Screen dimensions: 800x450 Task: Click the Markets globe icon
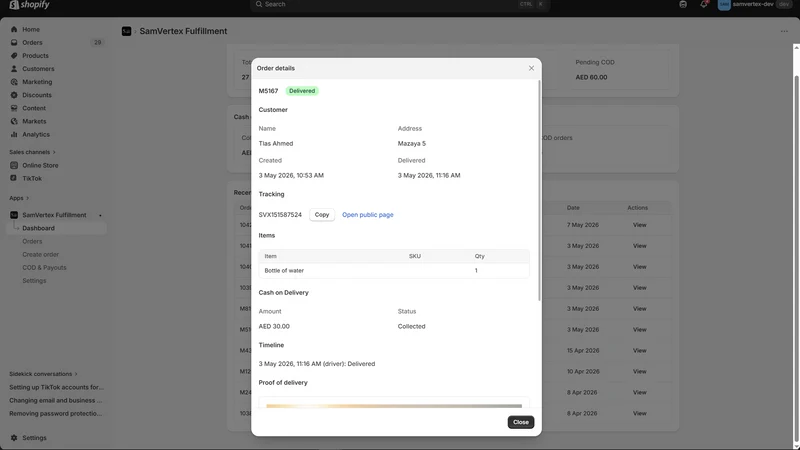tap(14, 121)
